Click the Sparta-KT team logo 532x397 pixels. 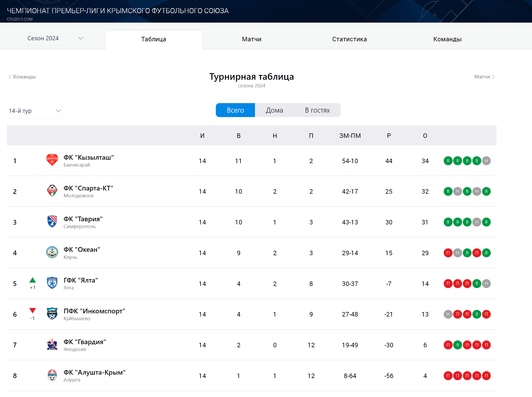point(52,191)
